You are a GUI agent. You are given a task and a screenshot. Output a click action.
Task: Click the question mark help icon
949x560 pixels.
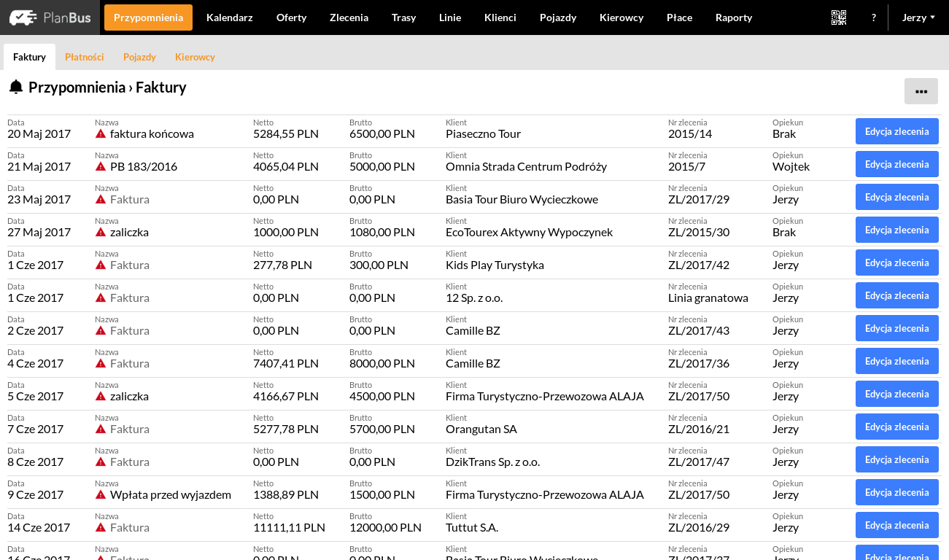tap(874, 17)
